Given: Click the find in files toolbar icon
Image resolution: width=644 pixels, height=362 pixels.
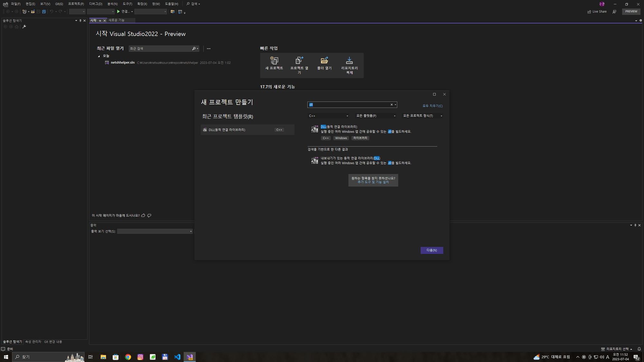Looking at the screenshot, I should [173, 12].
